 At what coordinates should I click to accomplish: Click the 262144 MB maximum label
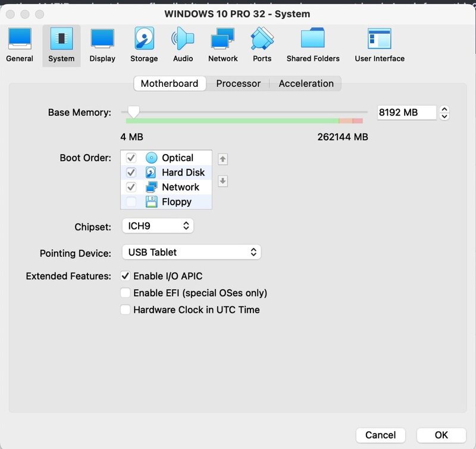(343, 137)
